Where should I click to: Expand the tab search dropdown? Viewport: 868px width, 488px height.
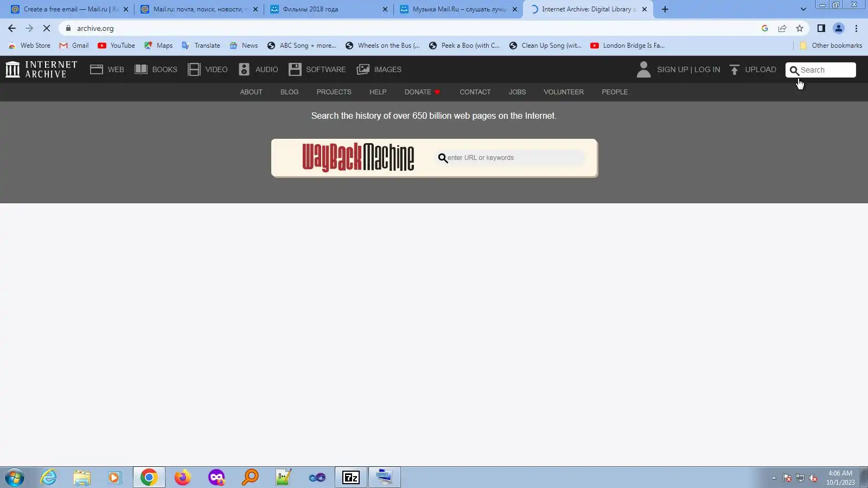click(803, 9)
